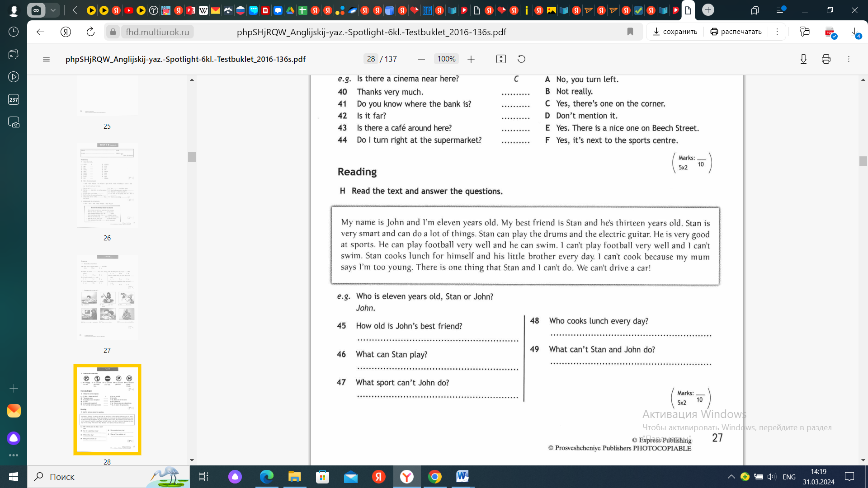
Task: Download the PDF from the viewer toolbar
Action: pos(803,59)
